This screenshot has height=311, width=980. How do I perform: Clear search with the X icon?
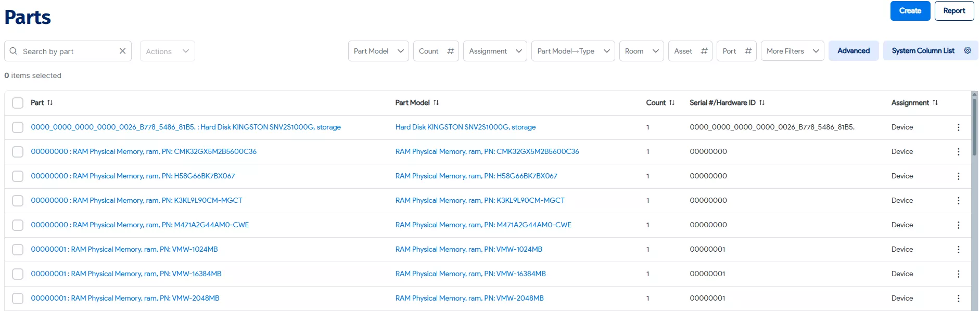tap(122, 51)
